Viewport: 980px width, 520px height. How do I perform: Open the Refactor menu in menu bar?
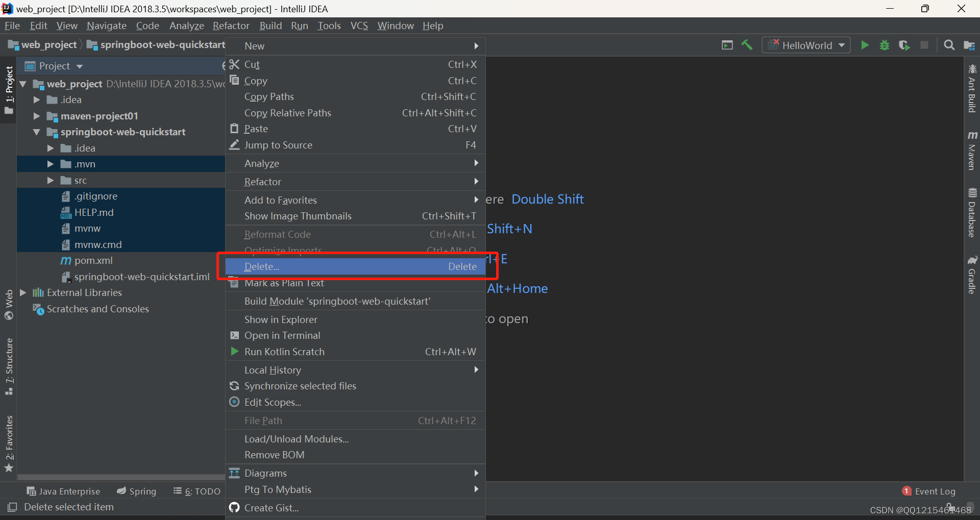point(231,26)
